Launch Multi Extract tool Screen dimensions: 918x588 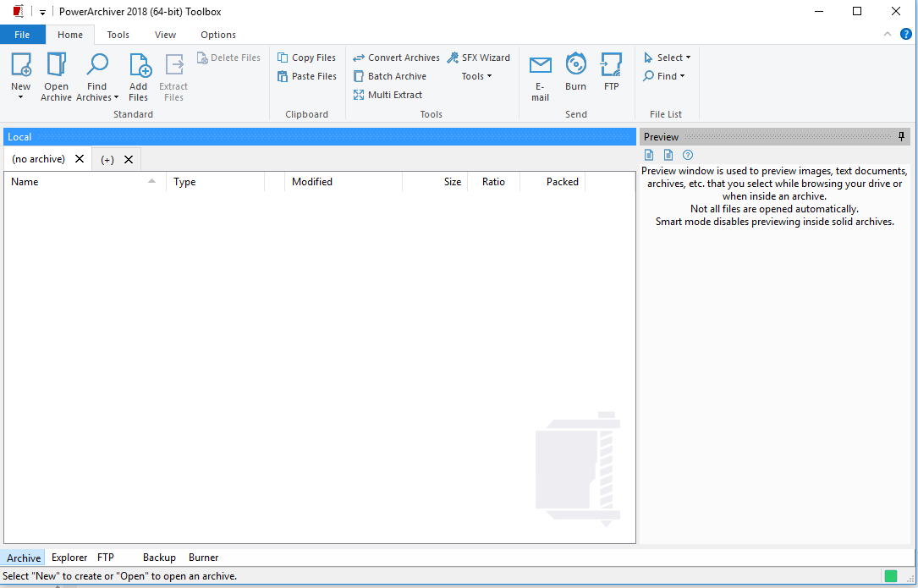[388, 95]
